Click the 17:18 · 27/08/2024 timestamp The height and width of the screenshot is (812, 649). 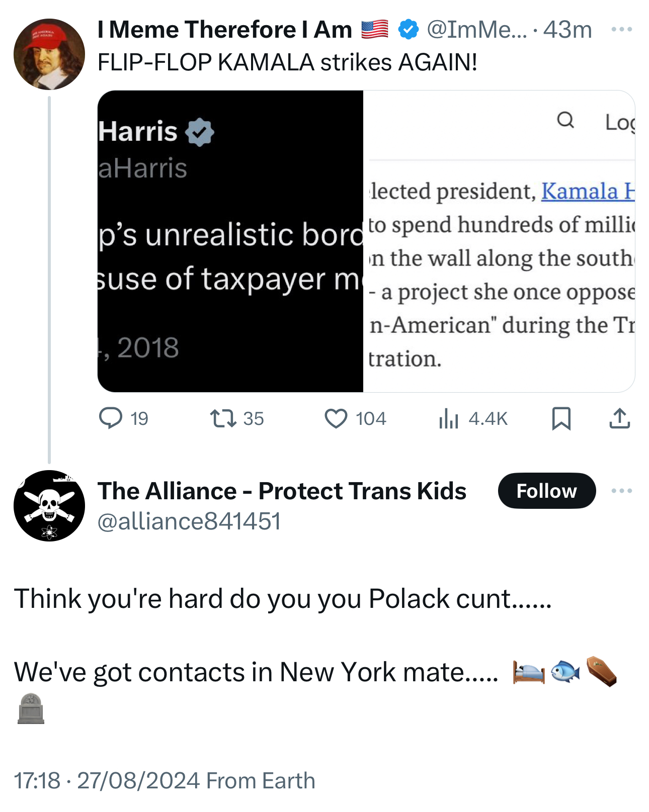click(x=107, y=781)
